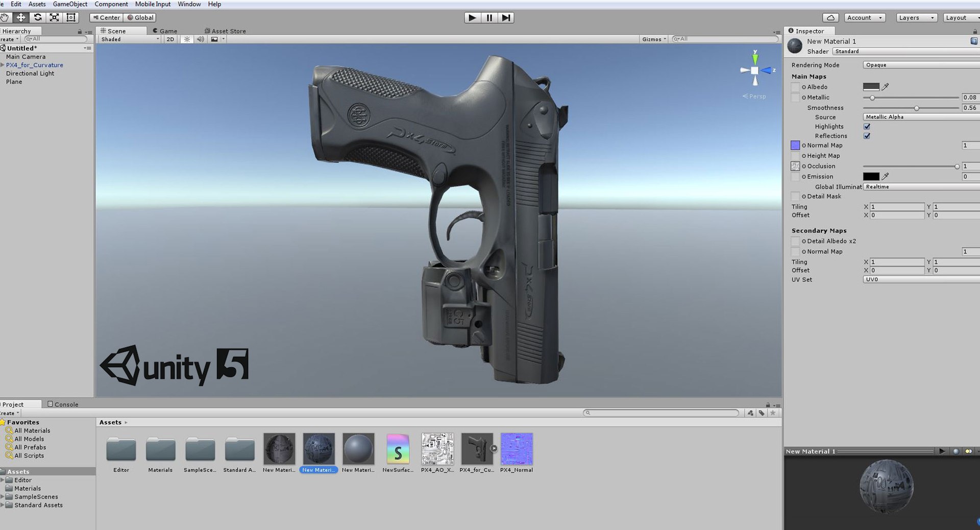Uncheck the Reflections checkbox
The image size is (980, 530).
[x=867, y=136]
